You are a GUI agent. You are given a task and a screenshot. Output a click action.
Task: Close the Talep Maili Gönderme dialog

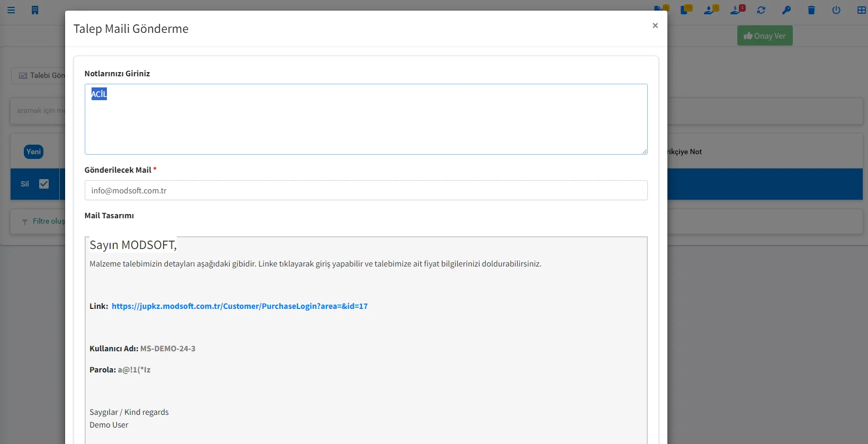[x=655, y=25]
